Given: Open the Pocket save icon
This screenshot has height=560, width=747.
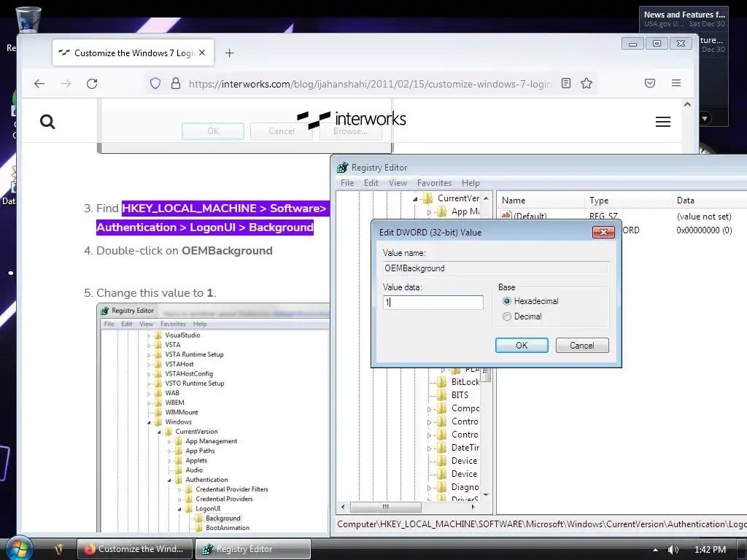Looking at the screenshot, I should click(x=650, y=83).
